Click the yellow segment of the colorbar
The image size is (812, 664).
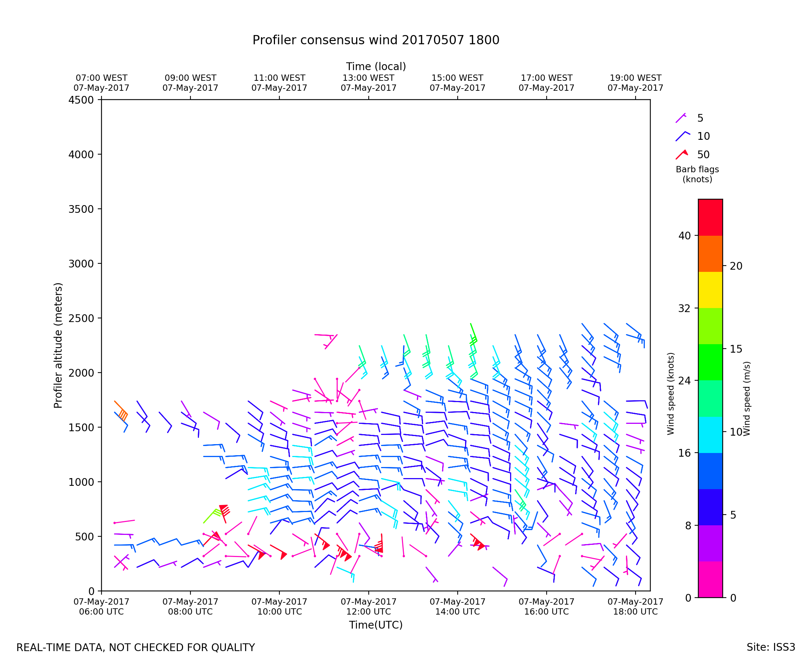(710, 290)
